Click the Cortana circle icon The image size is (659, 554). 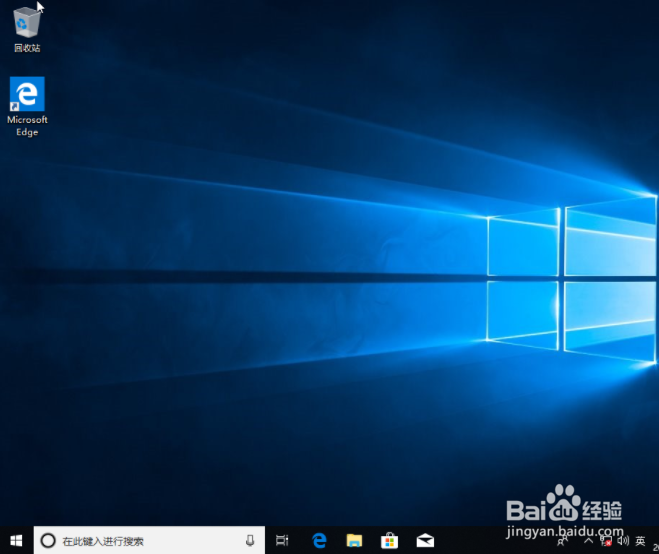48,541
